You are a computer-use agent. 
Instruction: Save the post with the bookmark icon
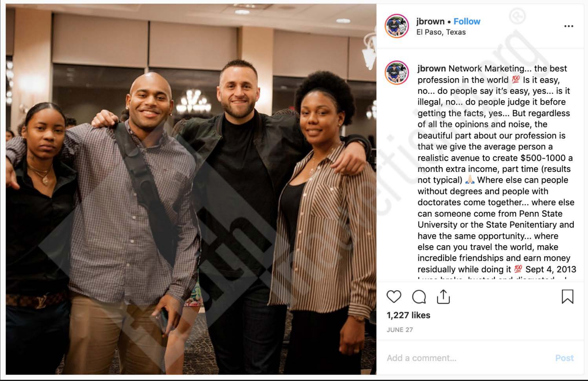[567, 296]
